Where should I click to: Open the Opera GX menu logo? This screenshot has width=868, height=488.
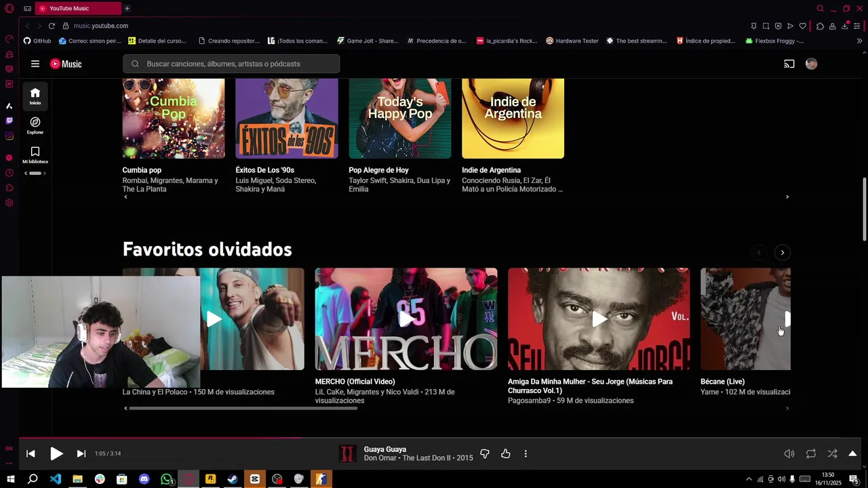point(9,8)
